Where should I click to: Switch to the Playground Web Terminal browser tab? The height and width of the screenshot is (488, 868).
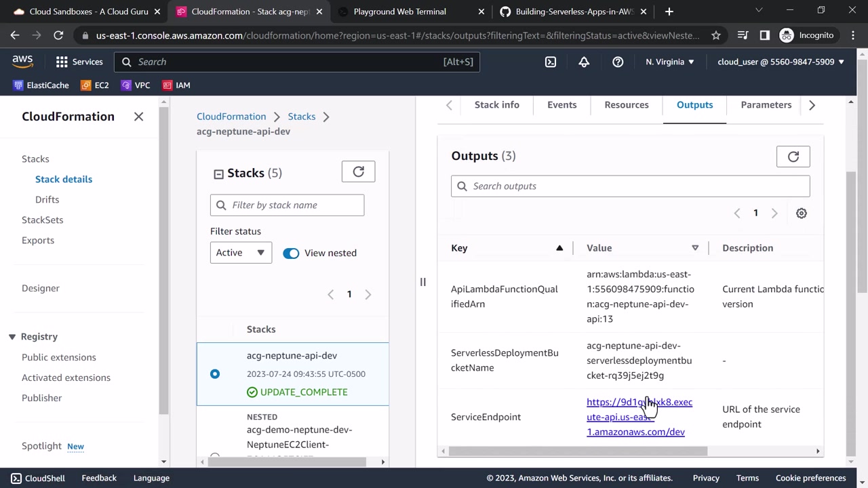pyautogui.click(x=412, y=12)
